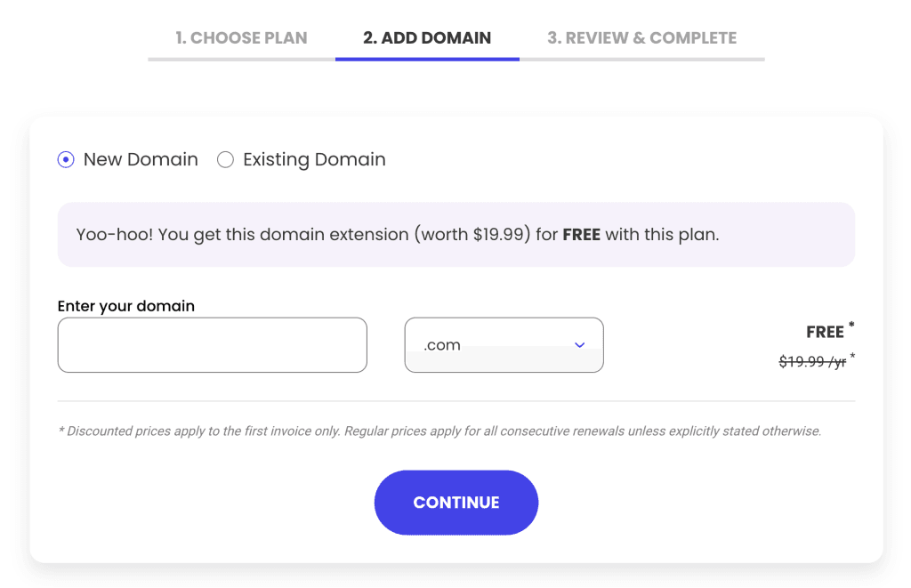Click the asterisk beside the FREE price
Screen dimensions: 911x588
(x=851, y=326)
